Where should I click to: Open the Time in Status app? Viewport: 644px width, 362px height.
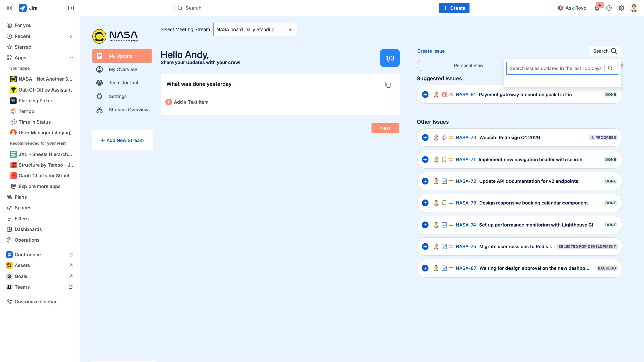click(35, 122)
